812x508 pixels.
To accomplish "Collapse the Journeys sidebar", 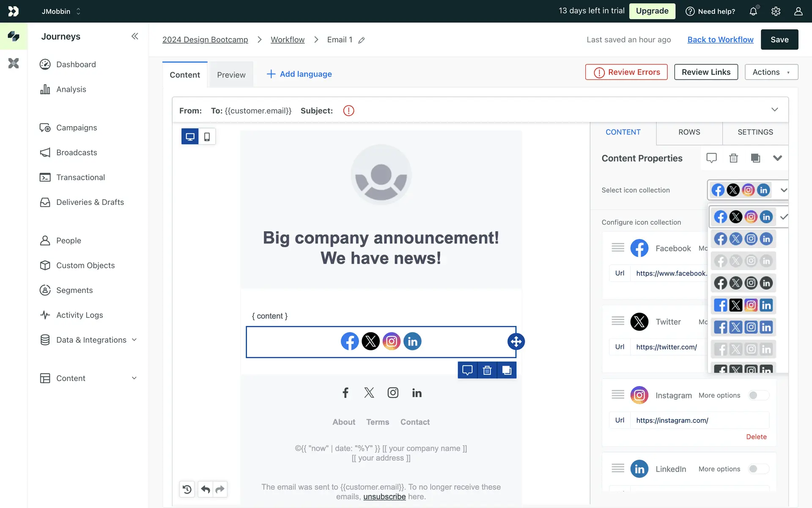I will click(134, 36).
